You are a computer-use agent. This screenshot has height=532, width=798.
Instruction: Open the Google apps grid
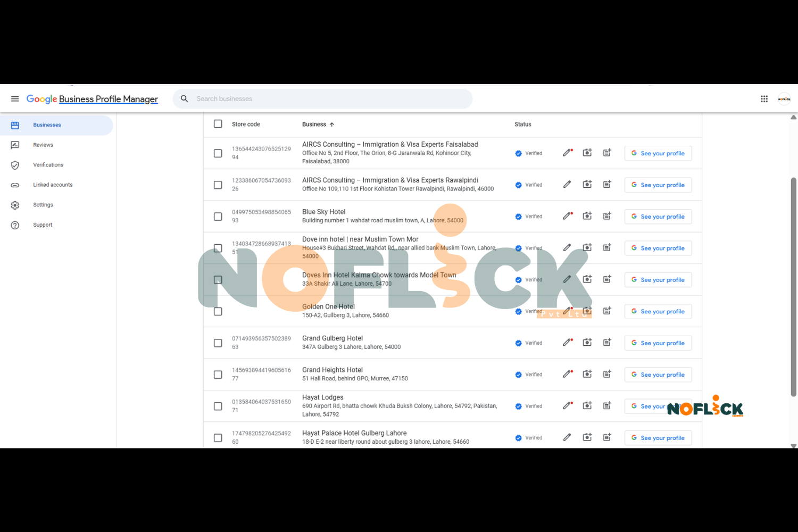[764, 99]
